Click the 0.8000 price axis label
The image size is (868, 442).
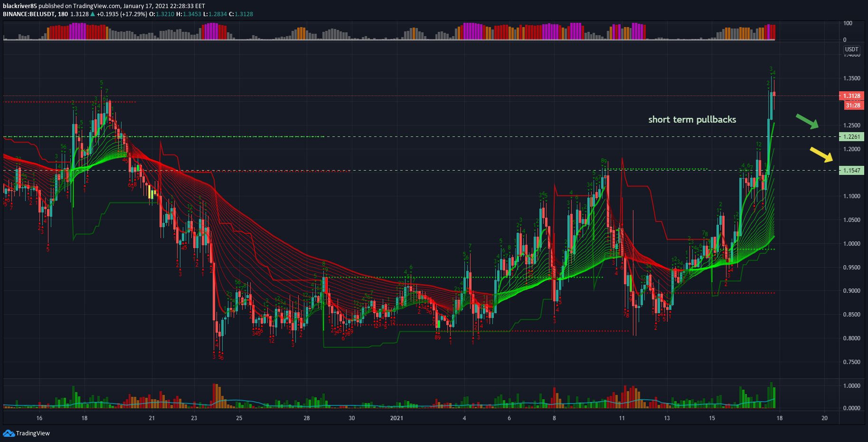pos(851,338)
